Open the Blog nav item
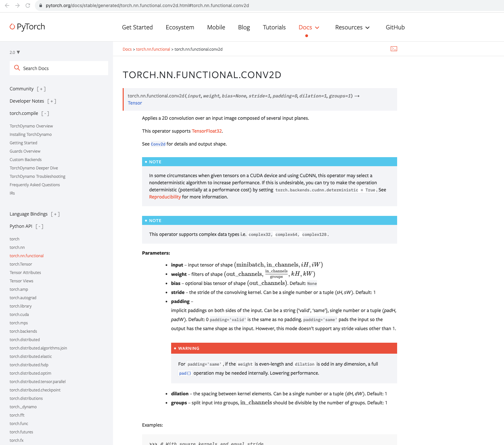 coord(244,27)
